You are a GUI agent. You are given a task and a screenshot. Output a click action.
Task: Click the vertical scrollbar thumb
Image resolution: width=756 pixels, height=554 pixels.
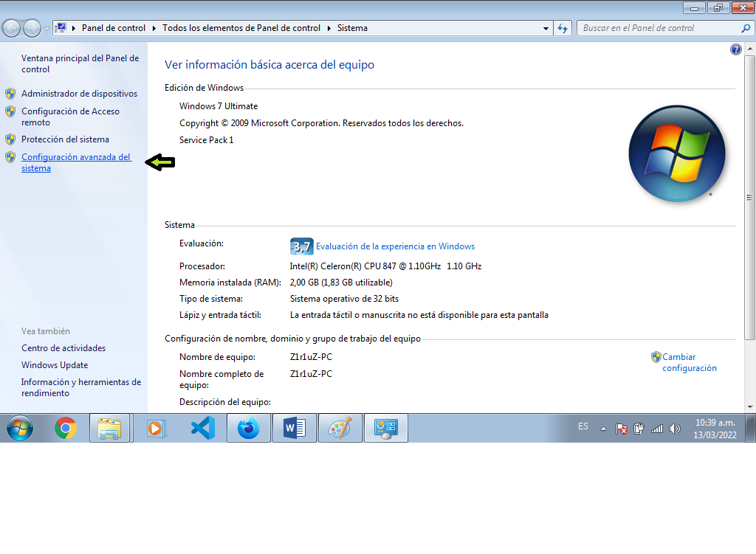[750, 198]
